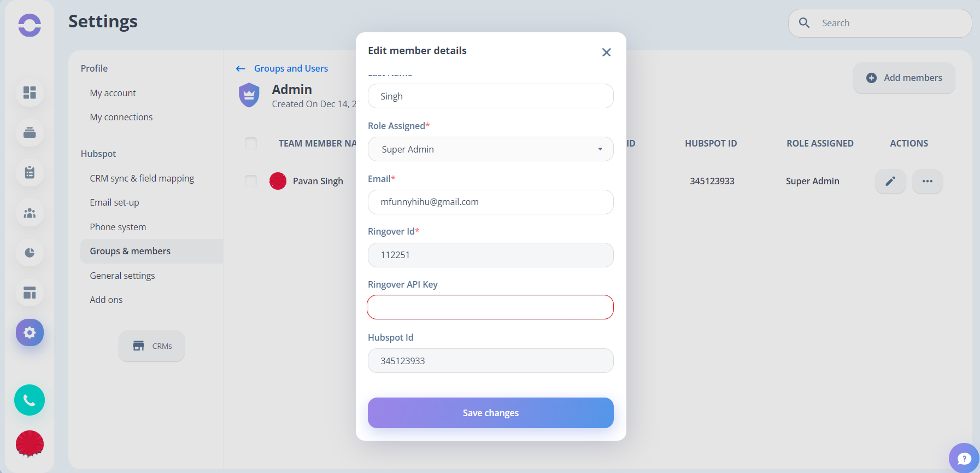Click the Save changes button

491,413
